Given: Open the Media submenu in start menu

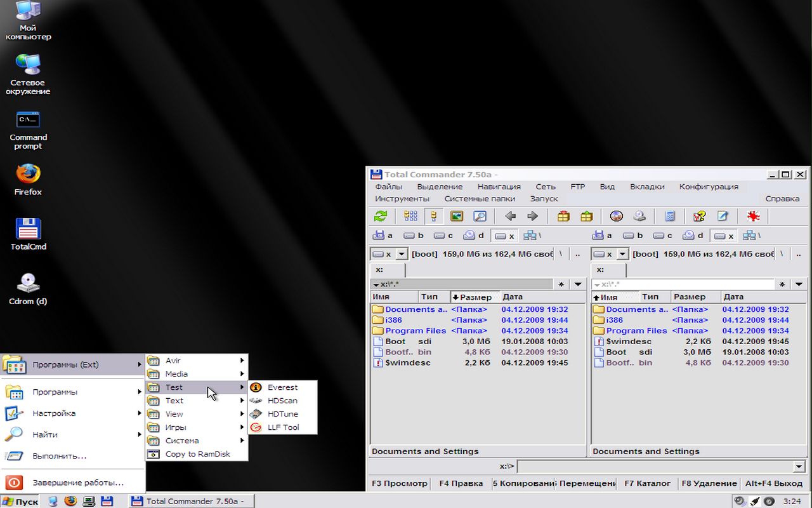Looking at the screenshot, I should point(176,374).
